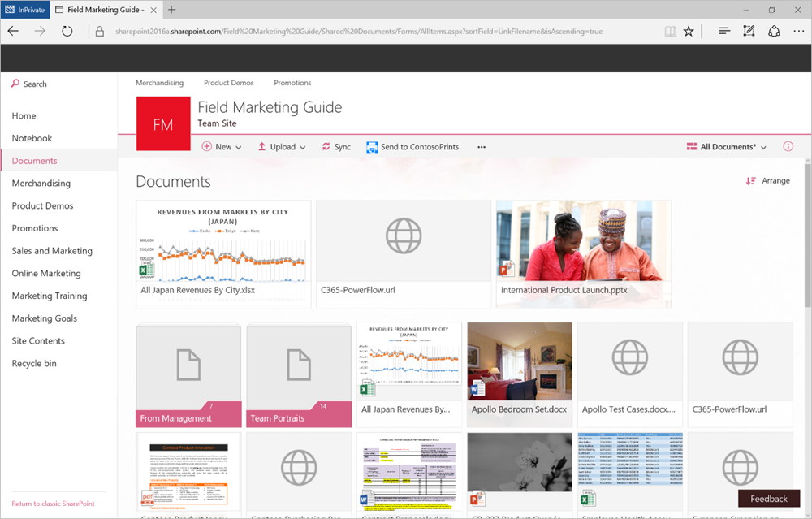Click the site lock icon in address bar

[x=97, y=30]
